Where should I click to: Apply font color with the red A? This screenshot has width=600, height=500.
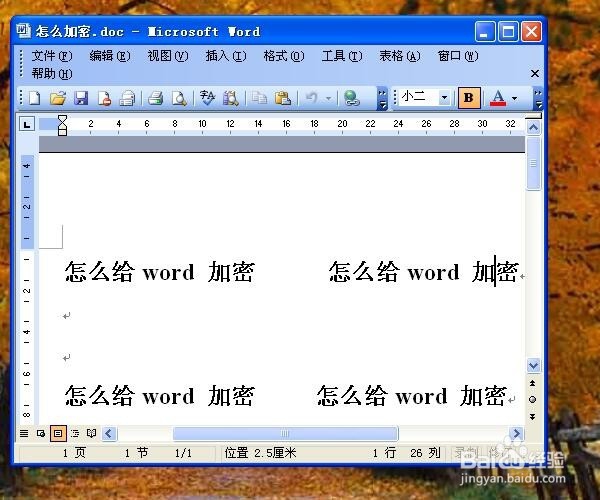click(x=498, y=98)
